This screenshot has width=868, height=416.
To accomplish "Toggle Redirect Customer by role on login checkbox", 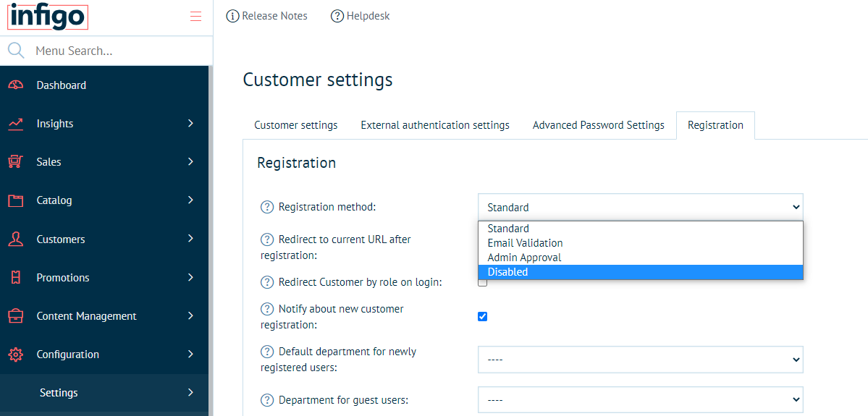I will pos(483,282).
